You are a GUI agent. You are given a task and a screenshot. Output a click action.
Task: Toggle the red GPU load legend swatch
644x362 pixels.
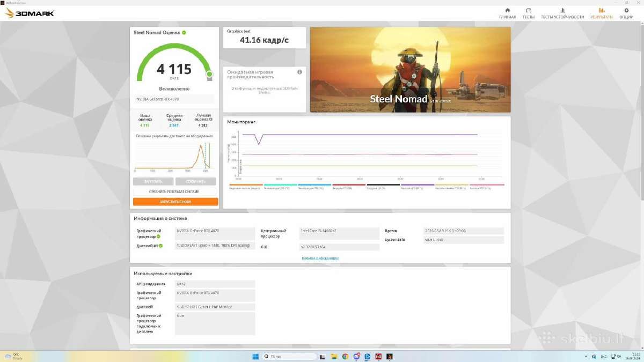point(349,185)
